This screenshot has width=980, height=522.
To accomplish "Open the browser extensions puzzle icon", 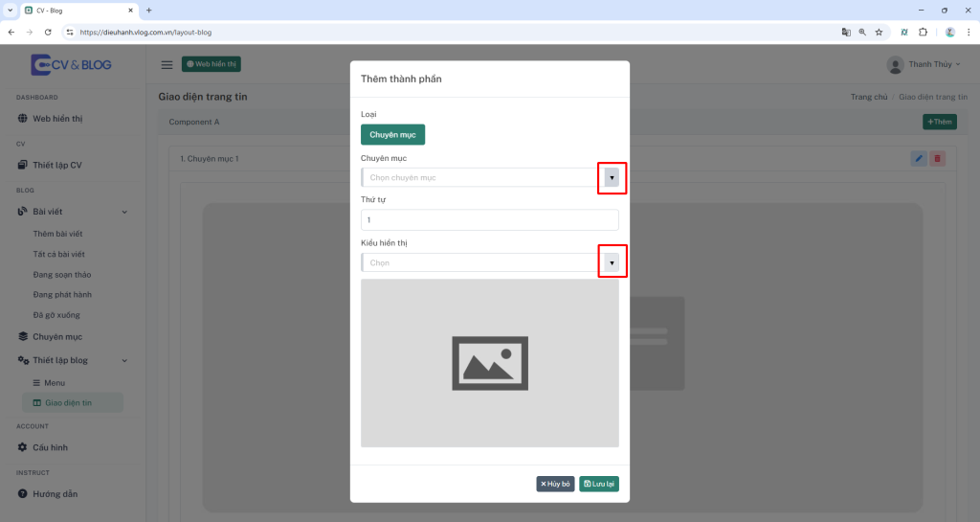I will click(923, 32).
